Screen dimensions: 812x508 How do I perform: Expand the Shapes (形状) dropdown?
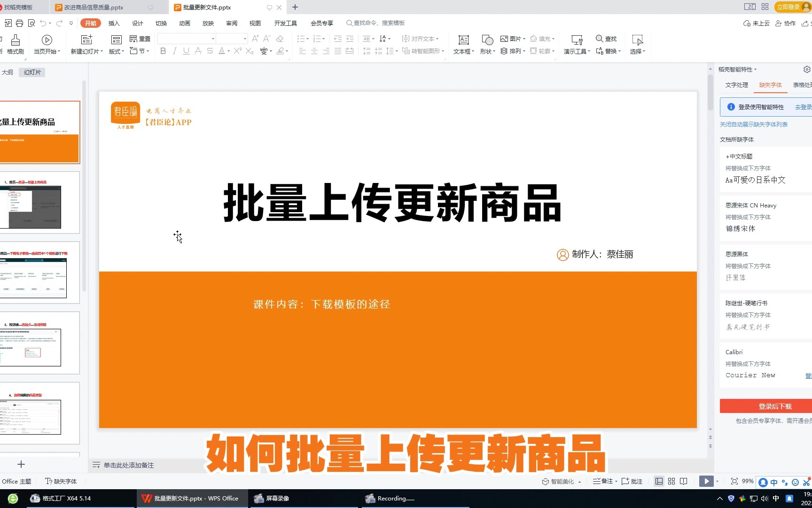pos(488,51)
